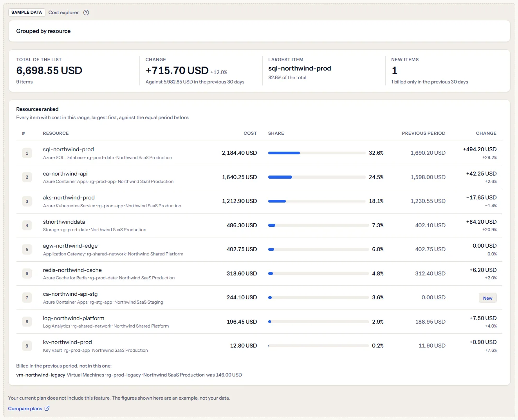The image size is (518, 420).
Task: Click the 0.00 USD previous period value
Action: coord(433,297)
